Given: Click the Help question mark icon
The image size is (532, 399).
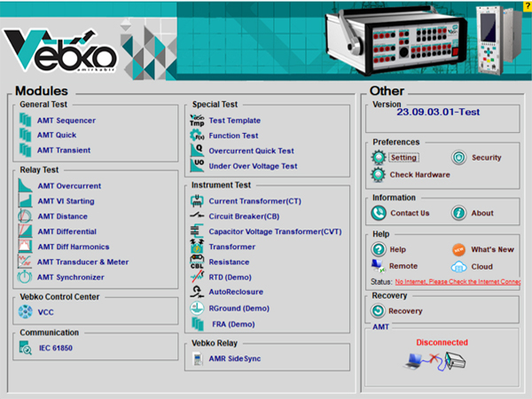Looking at the screenshot, I should [x=379, y=249].
